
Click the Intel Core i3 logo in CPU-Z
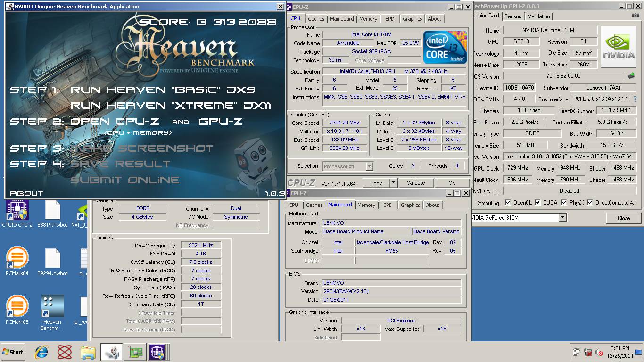point(445,47)
